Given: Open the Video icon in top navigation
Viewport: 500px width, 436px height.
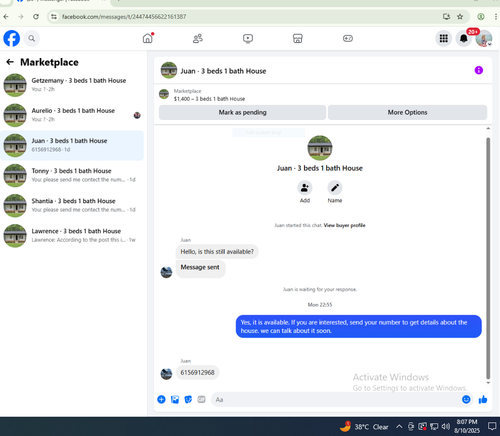Looking at the screenshot, I should click(x=248, y=38).
